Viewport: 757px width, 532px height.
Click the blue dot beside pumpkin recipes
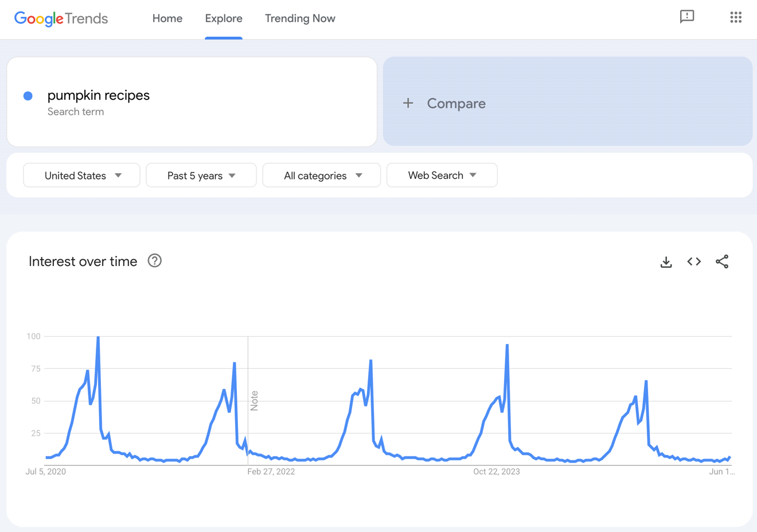(28, 96)
